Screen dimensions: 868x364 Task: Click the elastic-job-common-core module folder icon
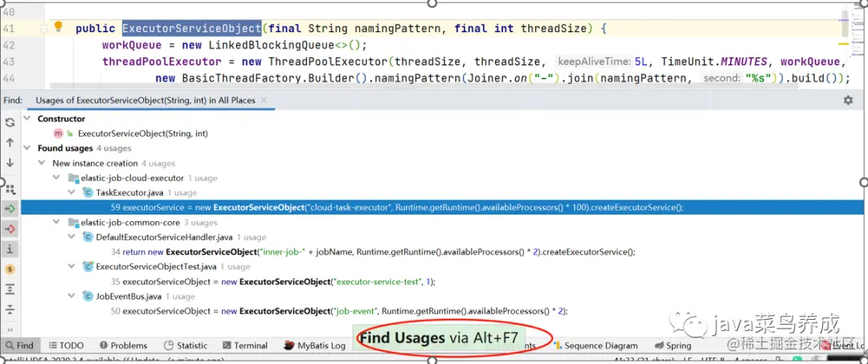(72, 223)
